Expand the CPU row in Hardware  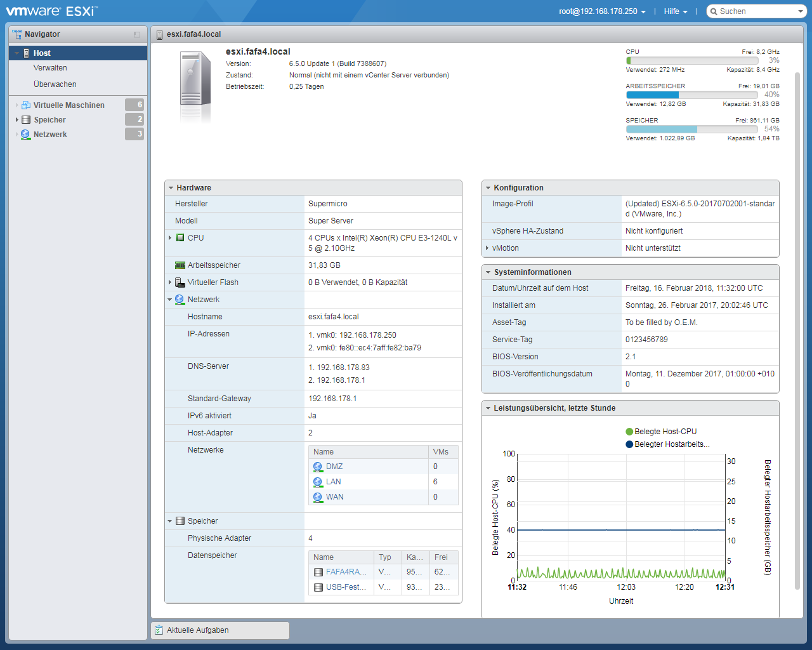pos(170,238)
